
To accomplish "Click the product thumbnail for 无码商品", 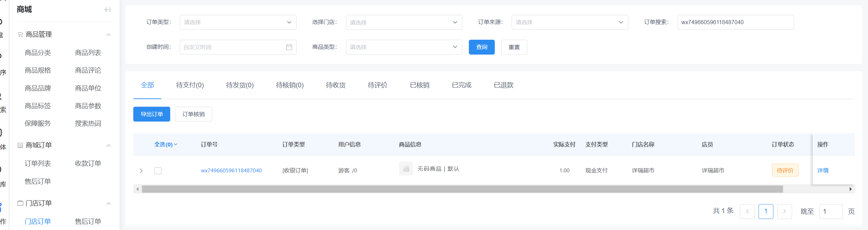I will (x=406, y=169).
